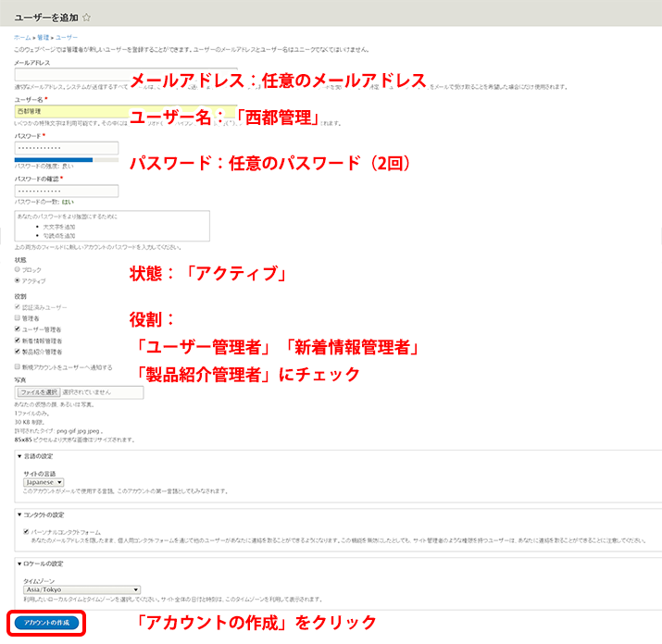
Task: Collapse the 言語の設定 section
Action: click(x=35, y=456)
